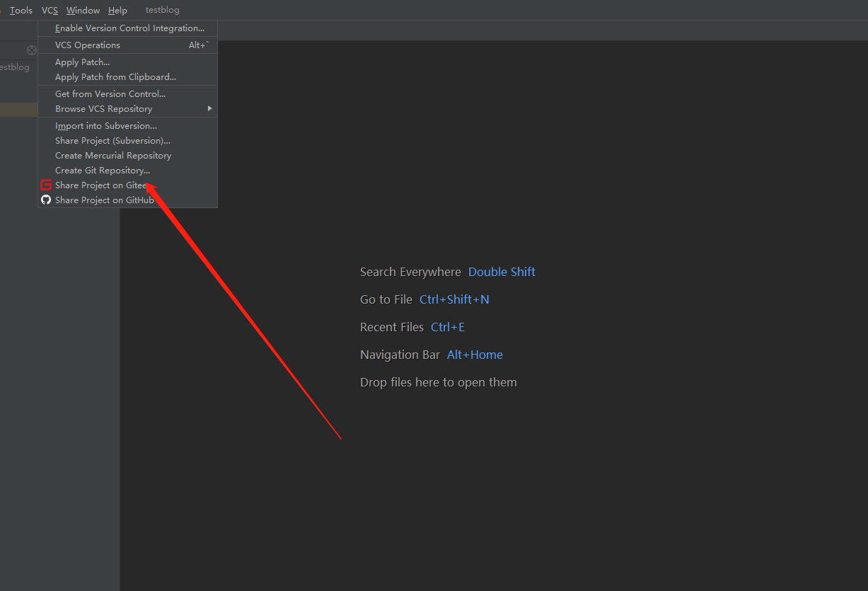Click the testblog title in the title bar
The width and height of the screenshot is (868, 591).
tap(162, 10)
